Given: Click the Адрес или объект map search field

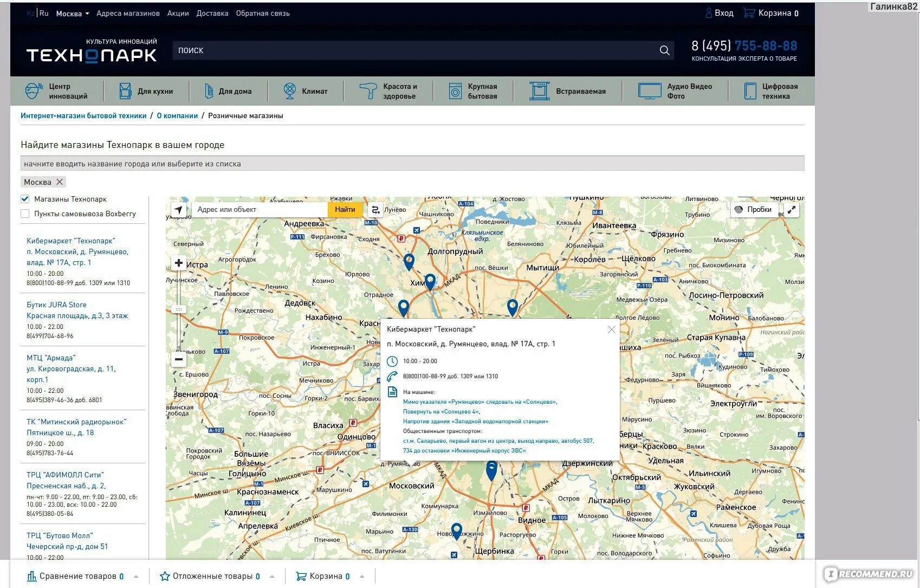Looking at the screenshot, I should (x=259, y=210).
